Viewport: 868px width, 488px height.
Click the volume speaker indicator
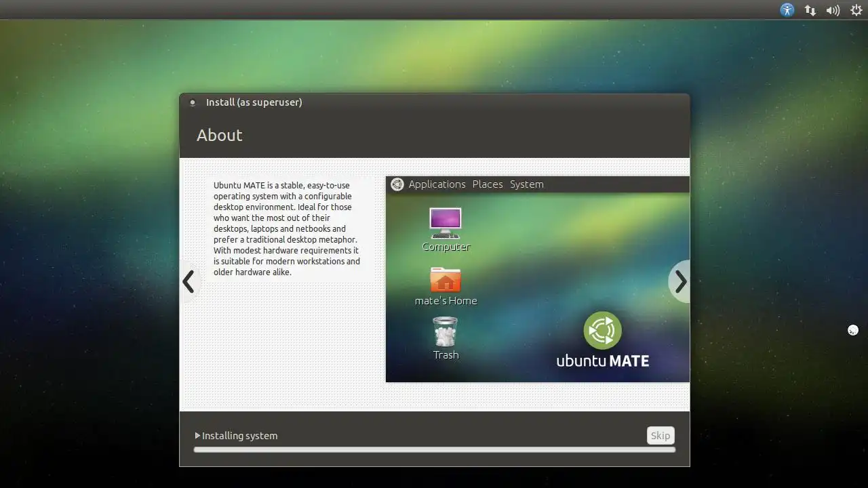tap(833, 10)
